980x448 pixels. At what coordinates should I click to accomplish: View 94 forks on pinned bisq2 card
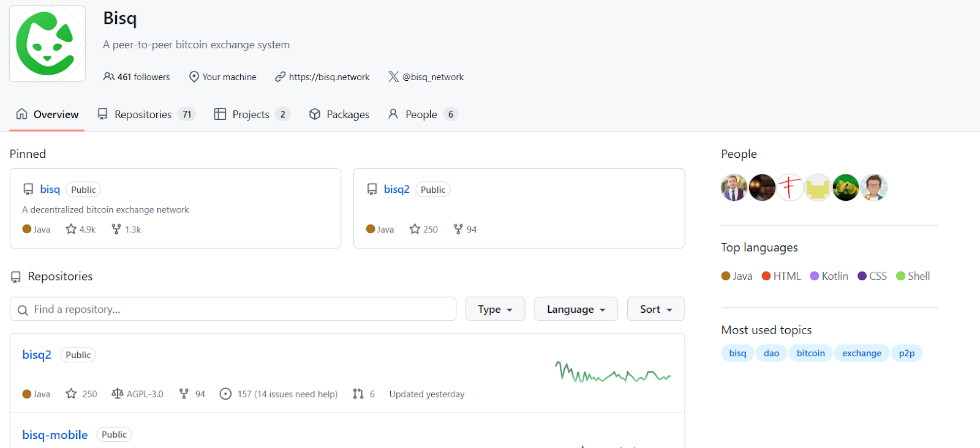(x=465, y=230)
